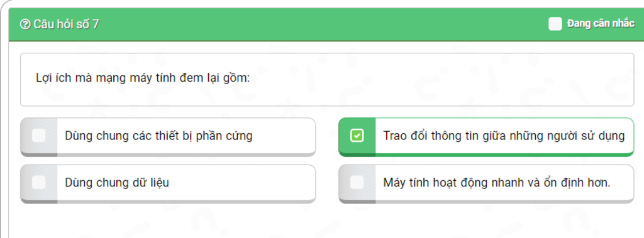Click the green check mark icon of selected answer
The width and height of the screenshot is (644, 238).
(357, 136)
